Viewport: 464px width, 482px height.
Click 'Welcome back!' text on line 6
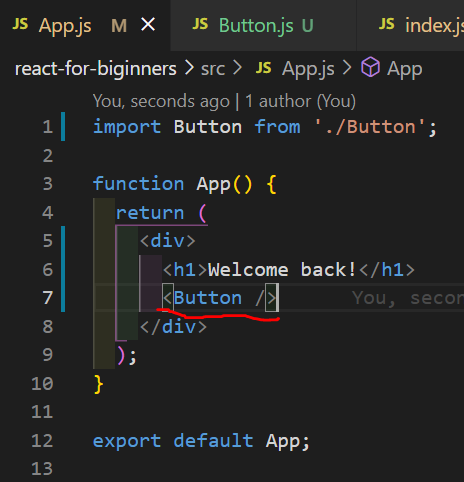coord(282,270)
